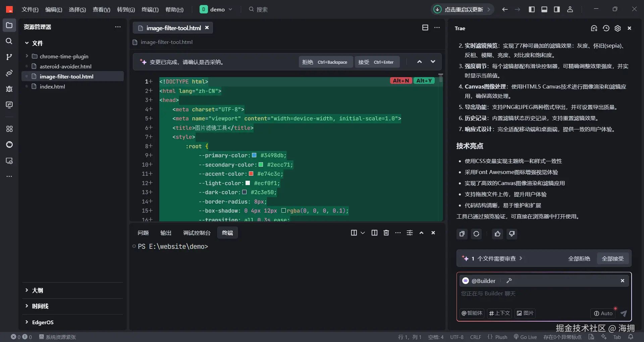
Task: Remove the @Builder agent mention
Action: click(623, 281)
